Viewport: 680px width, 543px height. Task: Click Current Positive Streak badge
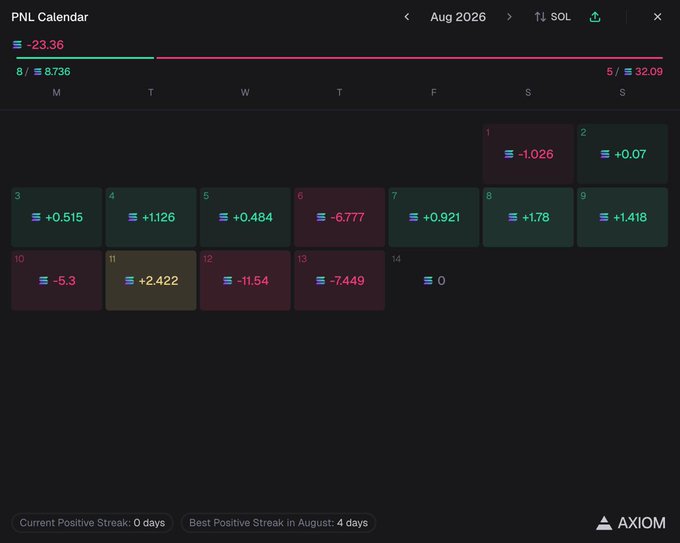pyautogui.click(x=92, y=523)
